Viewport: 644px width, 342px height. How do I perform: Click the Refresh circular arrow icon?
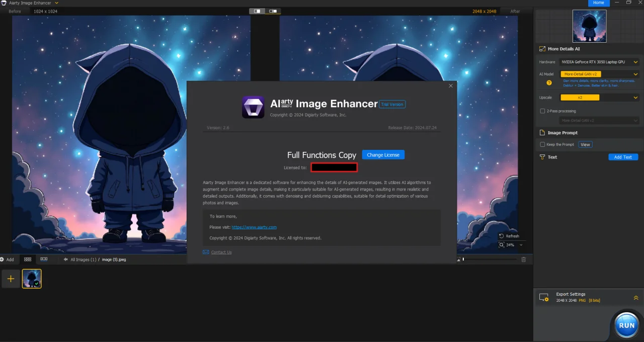pos(502,236)
